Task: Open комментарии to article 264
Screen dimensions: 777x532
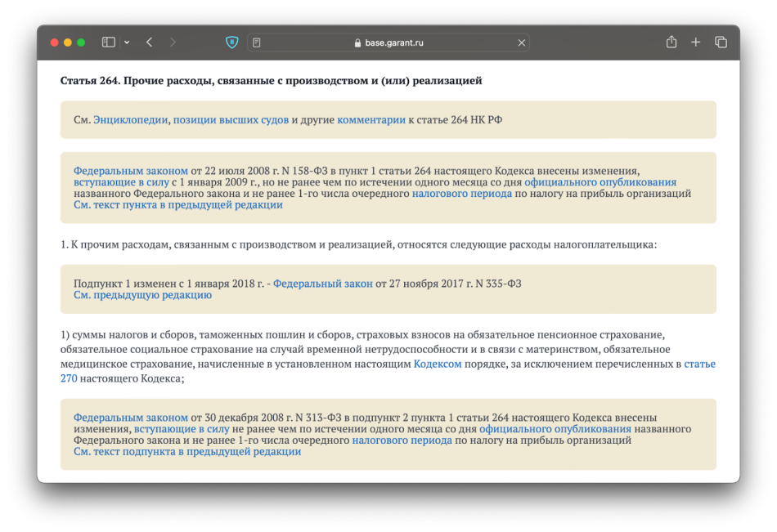Action: click(x=371, y=120)
